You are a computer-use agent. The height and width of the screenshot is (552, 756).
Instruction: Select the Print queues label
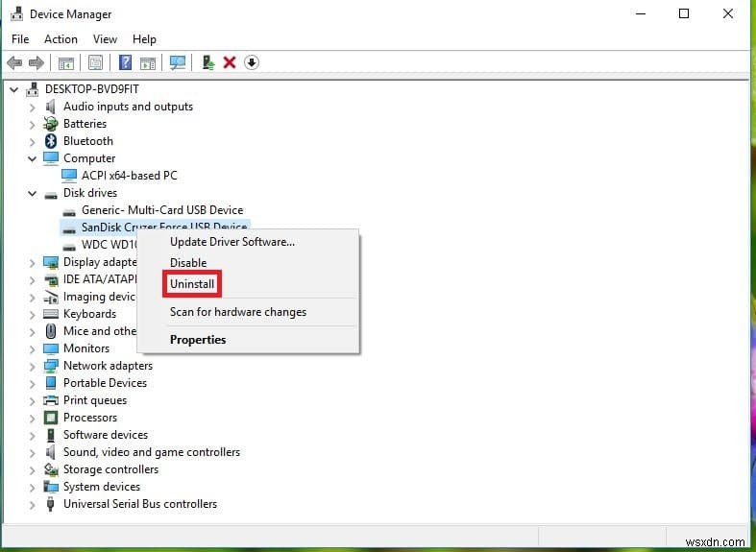(95, 400)
